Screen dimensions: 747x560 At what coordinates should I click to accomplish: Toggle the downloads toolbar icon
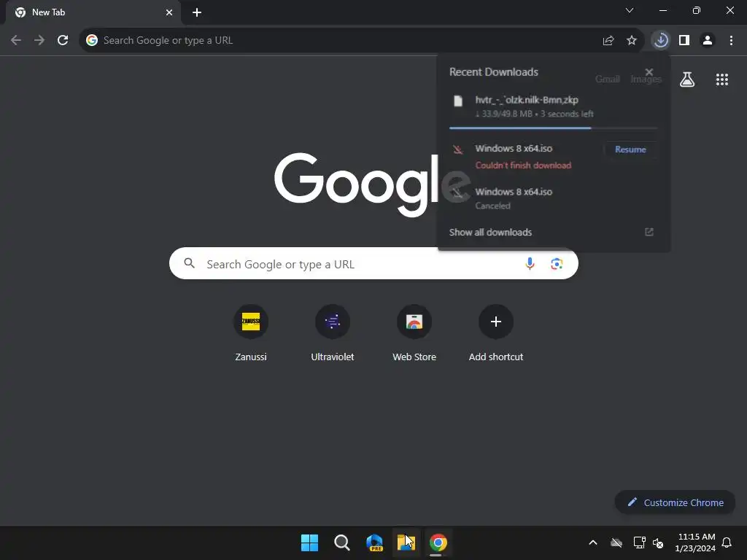pos(661,41)
